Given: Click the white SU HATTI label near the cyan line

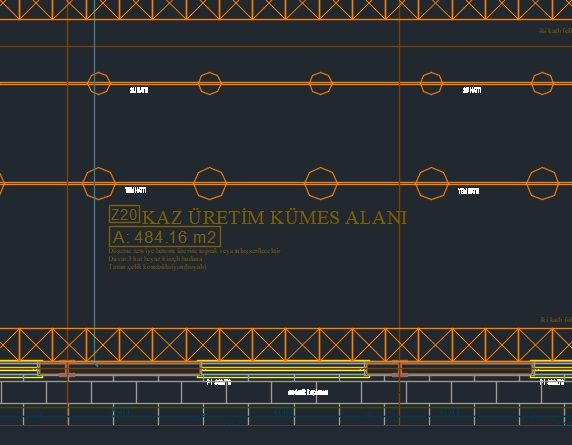Looking at the screenshot, I should click(x=139, y=90).
